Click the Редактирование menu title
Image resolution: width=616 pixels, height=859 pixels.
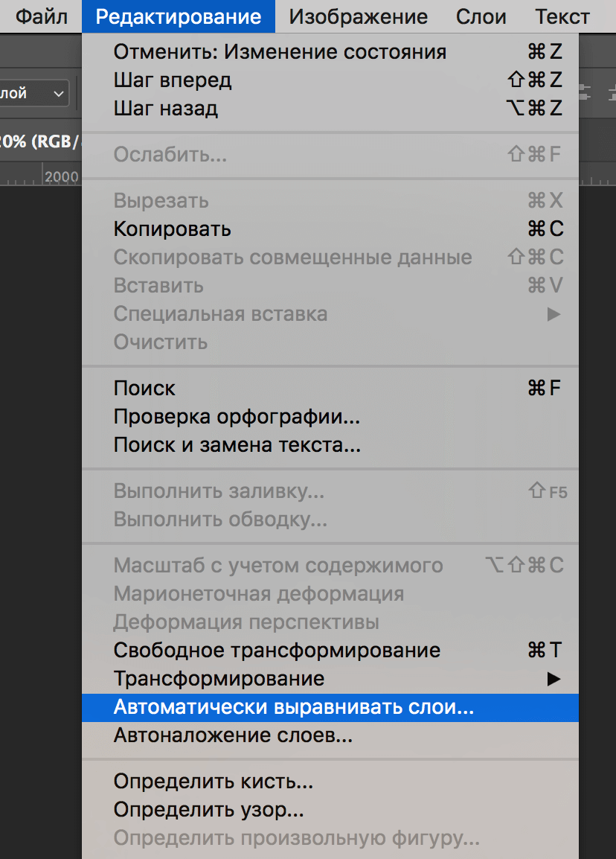(178, 16)
